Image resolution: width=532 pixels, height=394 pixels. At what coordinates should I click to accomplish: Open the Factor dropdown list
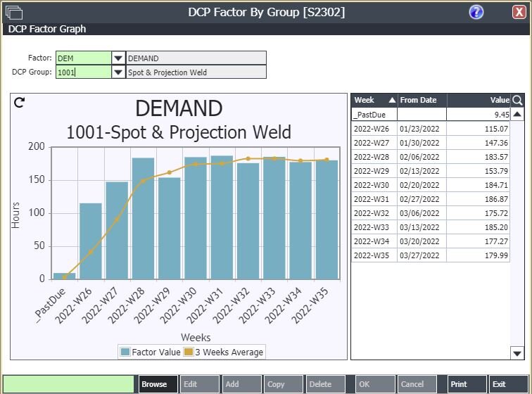coord(118,58)
